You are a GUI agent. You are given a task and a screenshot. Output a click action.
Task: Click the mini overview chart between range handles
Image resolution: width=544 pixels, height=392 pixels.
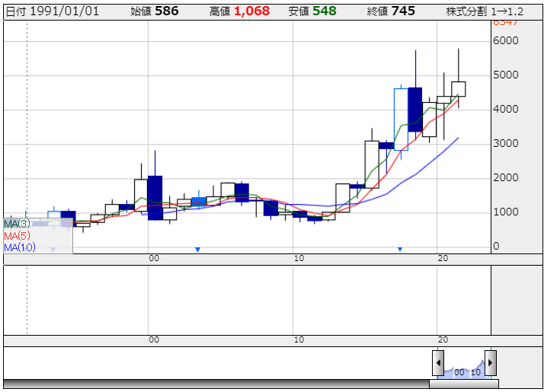point(464,369)
